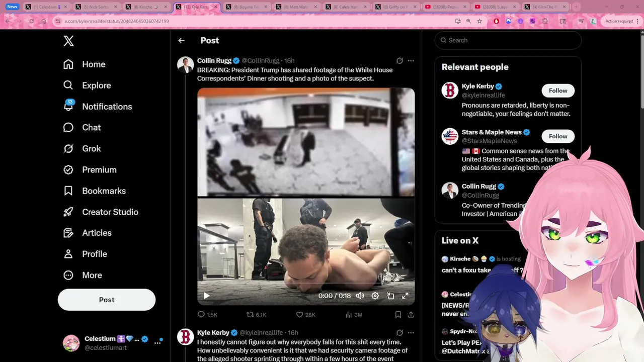Reload the page in browser toolbar
The width and height of the screenshot is (644, 362).
31,21
